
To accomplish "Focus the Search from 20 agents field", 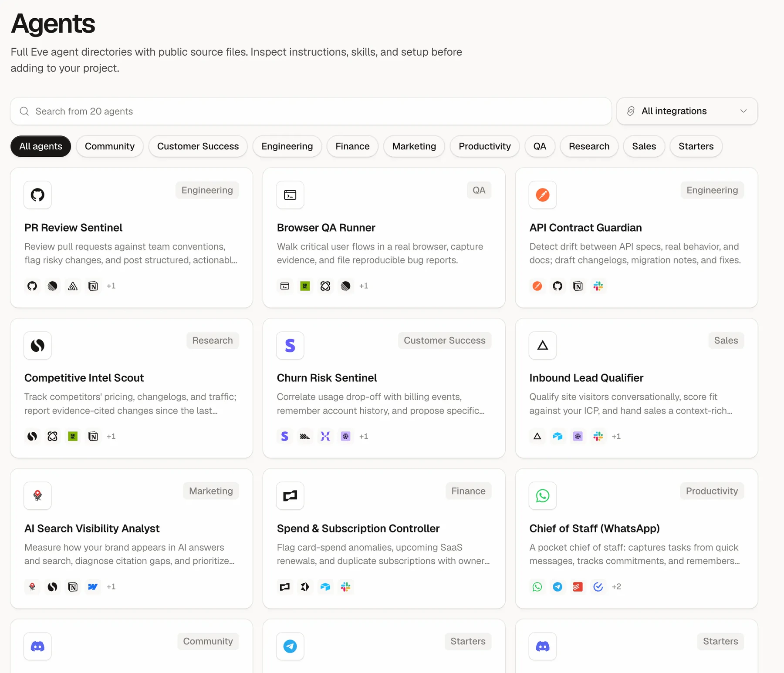I will click(311, 111).
